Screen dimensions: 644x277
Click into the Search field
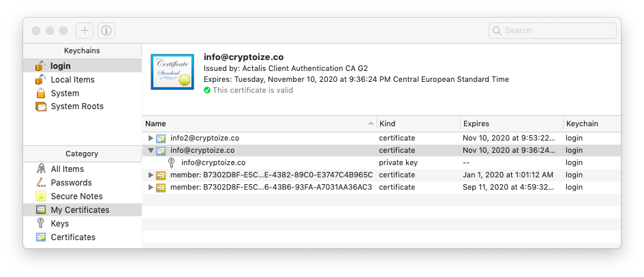553,31
